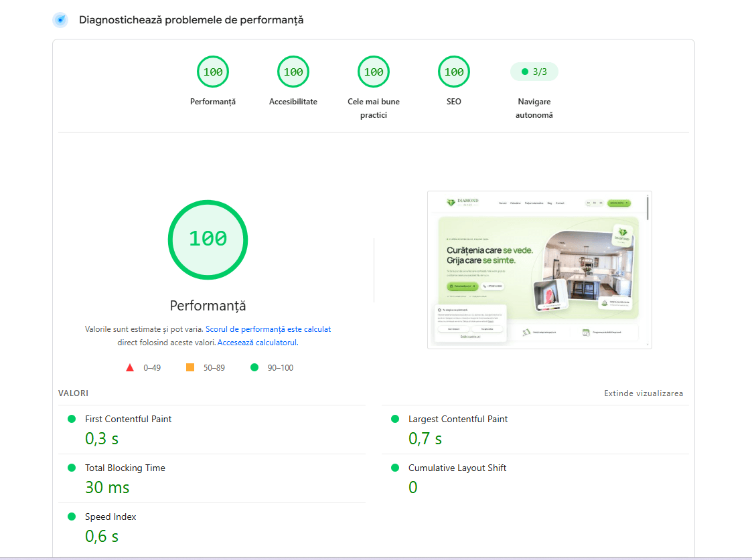Click green dot beside First Contentful Paint

pyautogui.click(x=72, y=419)
